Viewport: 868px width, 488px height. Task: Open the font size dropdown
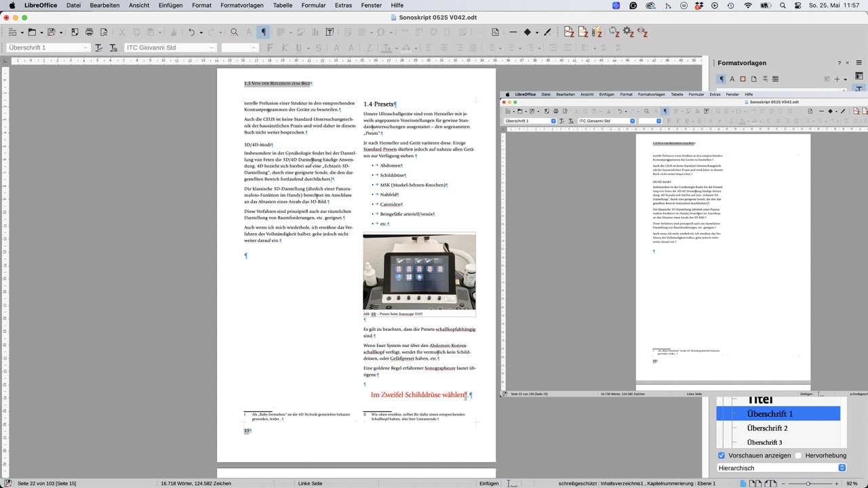tap(253, 47)
